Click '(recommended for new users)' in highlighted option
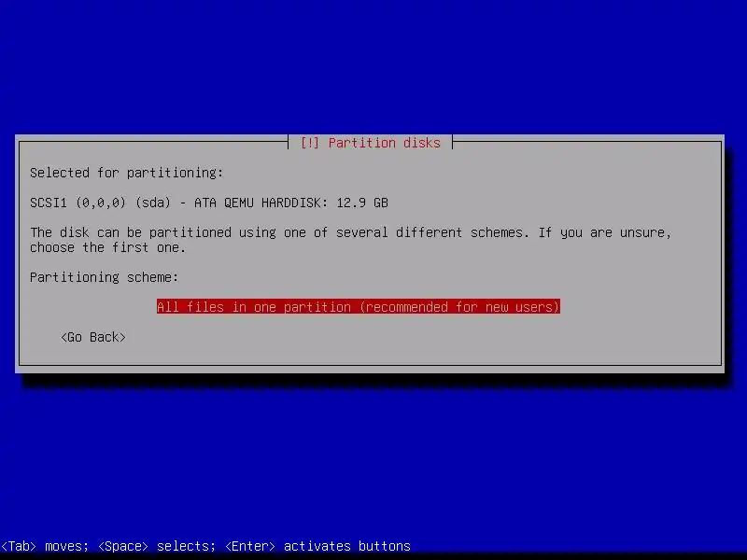747x560 pixels. (459, 307)
